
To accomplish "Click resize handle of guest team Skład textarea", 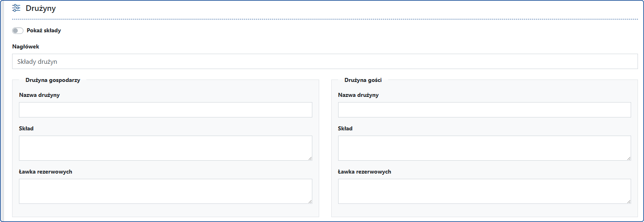I will pyautogui.click(x=629, y=158).
